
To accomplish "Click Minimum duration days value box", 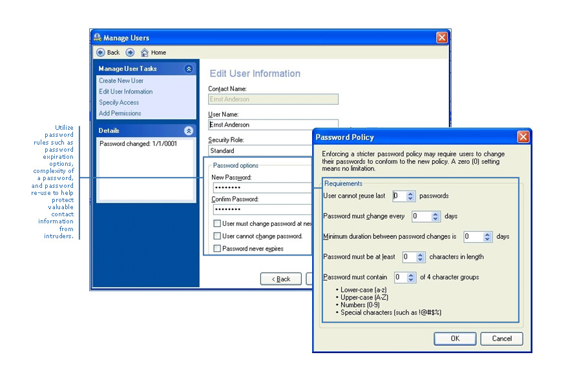I will pos(473,236).
